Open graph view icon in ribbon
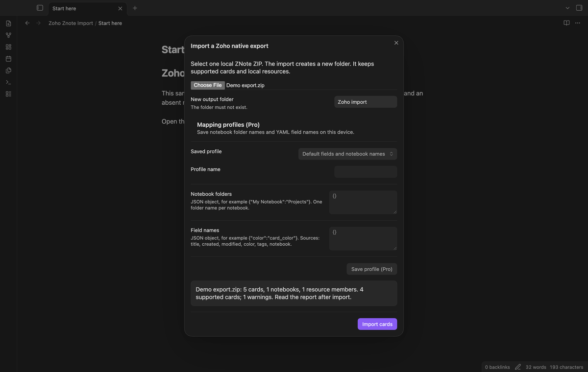 (8, 35)
